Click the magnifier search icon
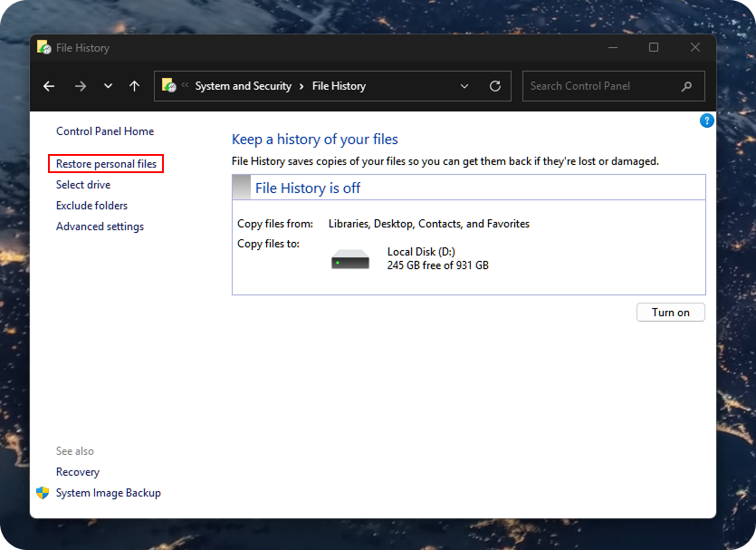756x550 pixels. 686,86
